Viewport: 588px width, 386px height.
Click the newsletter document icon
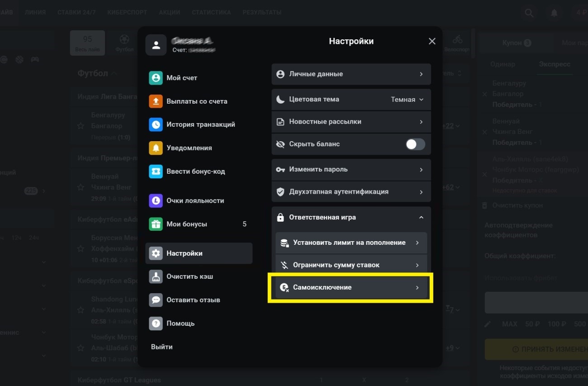(280, 122)
